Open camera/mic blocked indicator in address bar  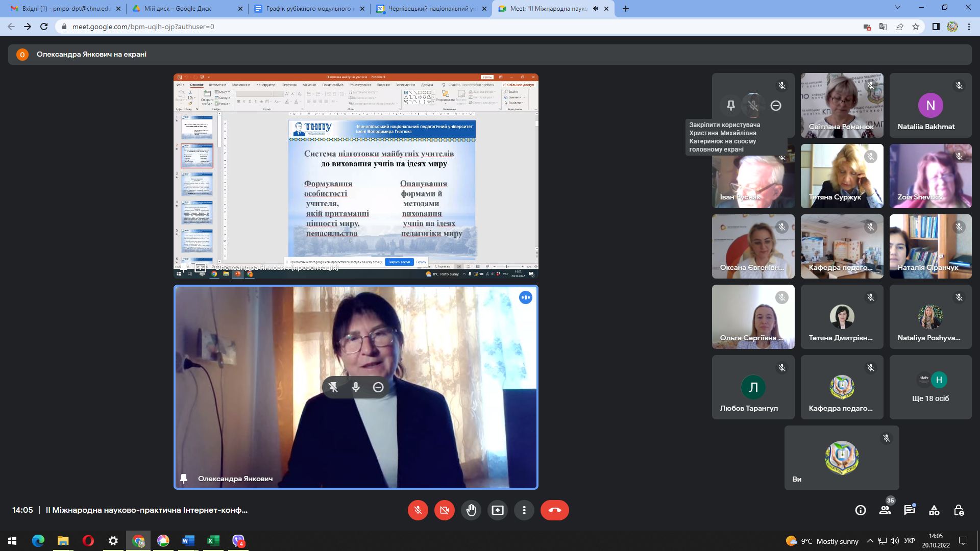click(x=867, y=27)
